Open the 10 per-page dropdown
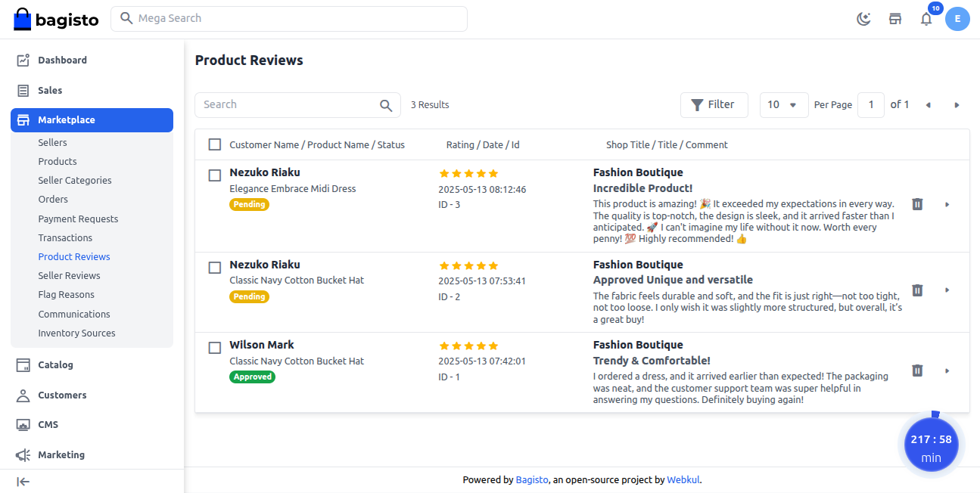 pos(783,104)
